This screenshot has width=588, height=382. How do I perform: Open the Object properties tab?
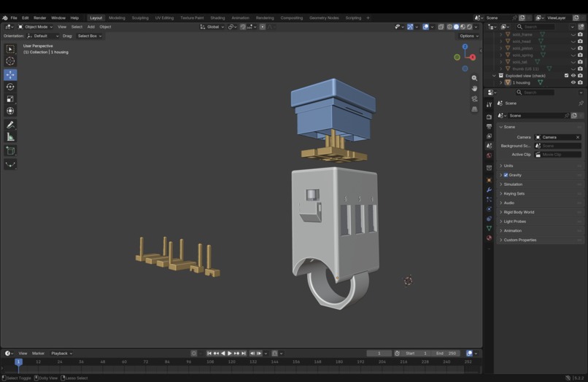489,180
